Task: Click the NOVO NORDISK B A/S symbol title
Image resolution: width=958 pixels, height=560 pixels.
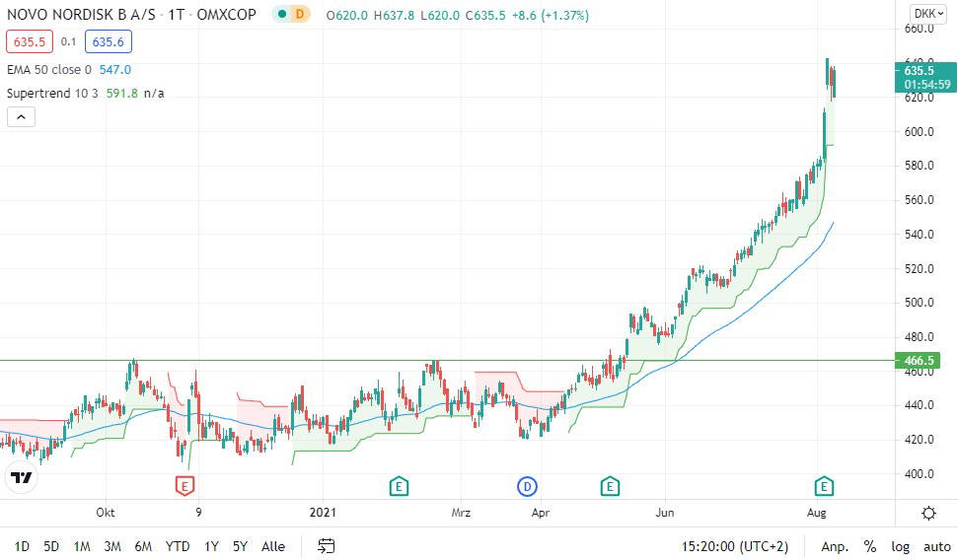Action: (81, 14)
